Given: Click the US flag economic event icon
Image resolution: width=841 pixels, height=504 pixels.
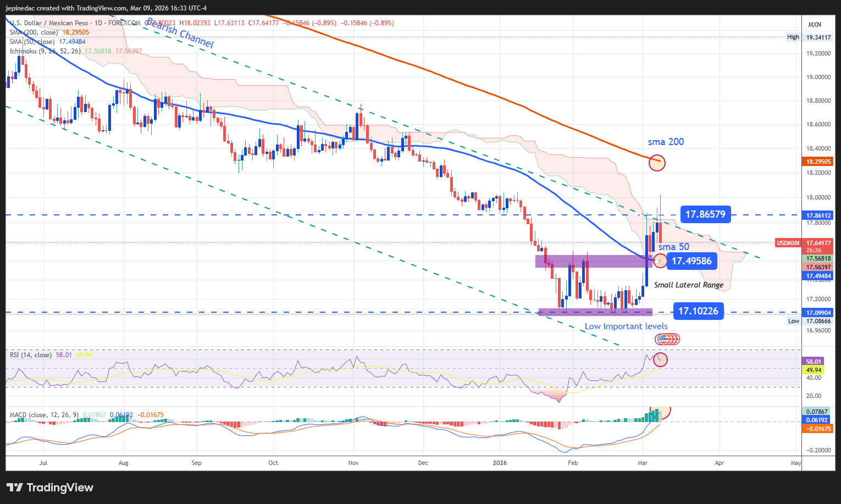Looking at the screenshot, I should (663, 340).
